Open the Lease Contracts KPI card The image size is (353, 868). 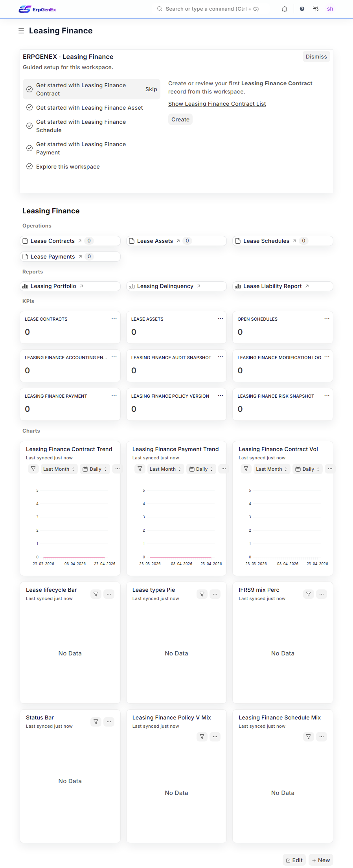pyautogui.click(x=70, y=327)
